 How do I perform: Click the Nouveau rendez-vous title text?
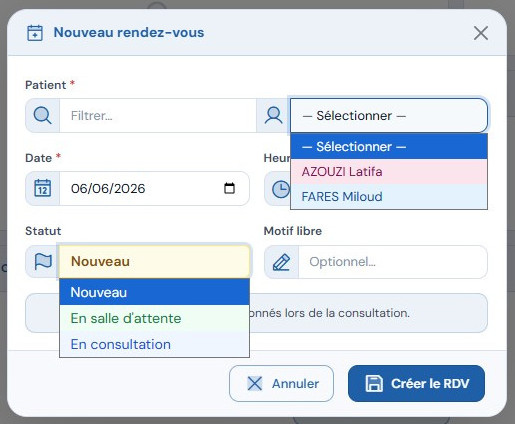129,32
